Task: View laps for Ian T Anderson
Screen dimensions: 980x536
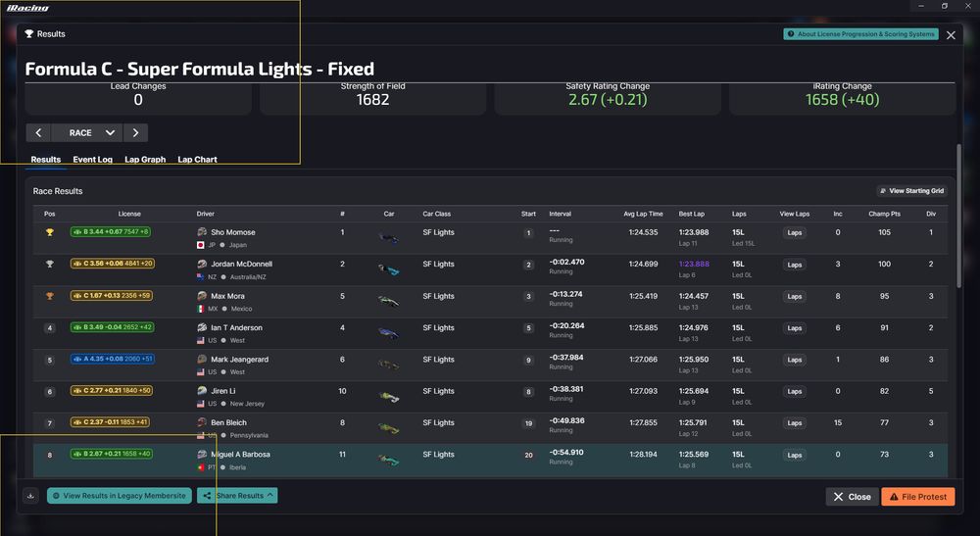Action: pos(795,328)
